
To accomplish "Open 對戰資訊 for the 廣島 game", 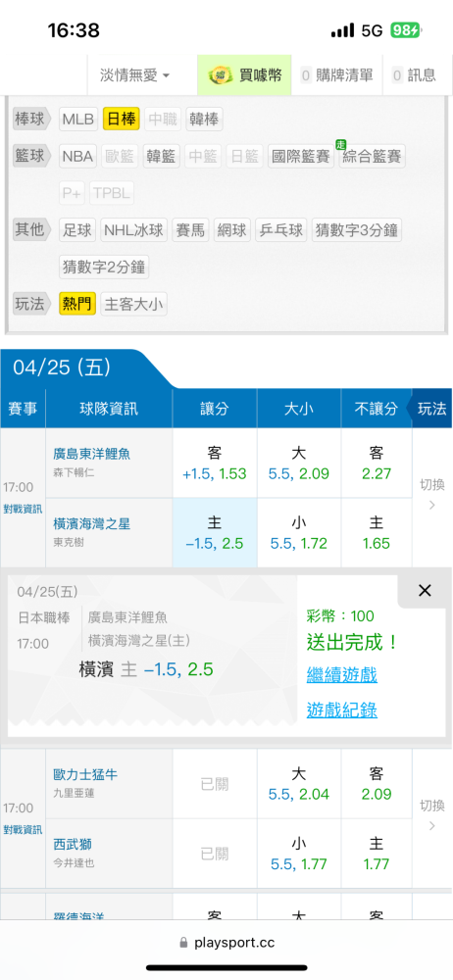I will click(x=22, y=509).
